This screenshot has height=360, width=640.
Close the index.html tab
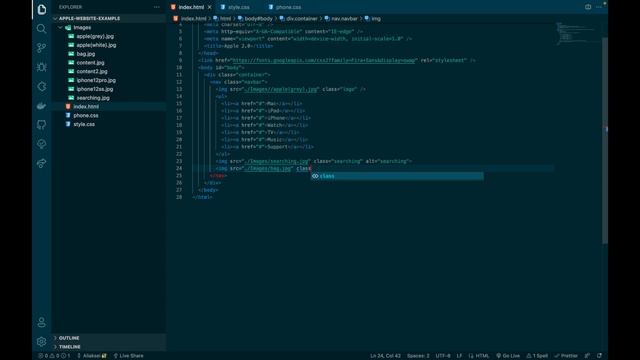(x=209, y=7)
